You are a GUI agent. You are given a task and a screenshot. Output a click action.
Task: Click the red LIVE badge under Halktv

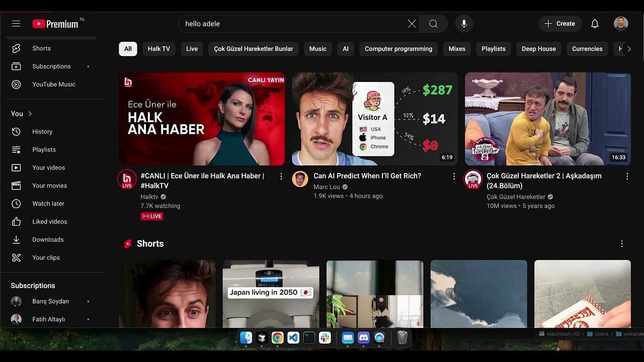click(152, 216)
